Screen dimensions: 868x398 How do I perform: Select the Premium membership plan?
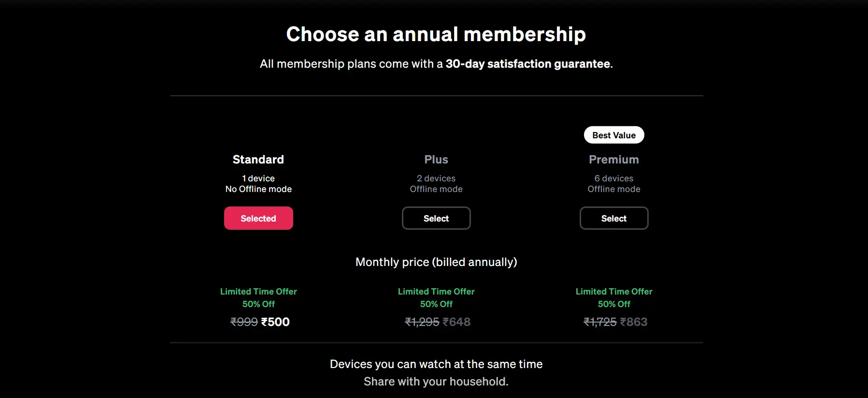pyautogui.click(x=613, y=218)
